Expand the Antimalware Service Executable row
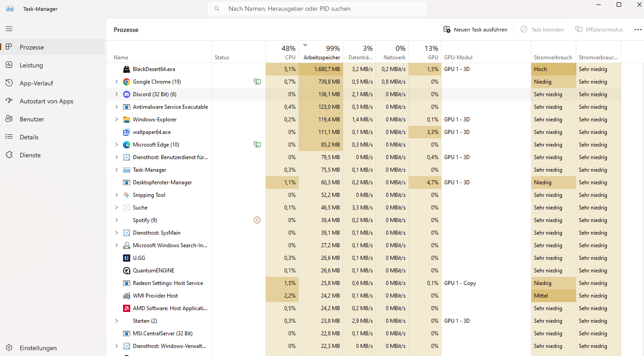 click(116, 107)
